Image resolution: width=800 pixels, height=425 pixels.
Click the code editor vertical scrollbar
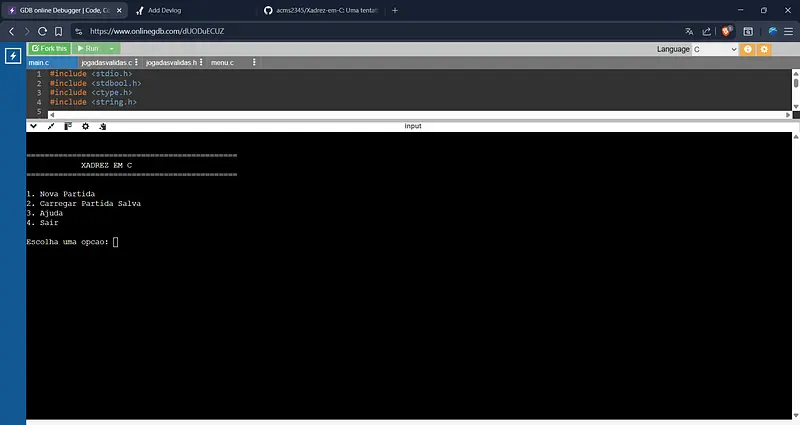795,90
